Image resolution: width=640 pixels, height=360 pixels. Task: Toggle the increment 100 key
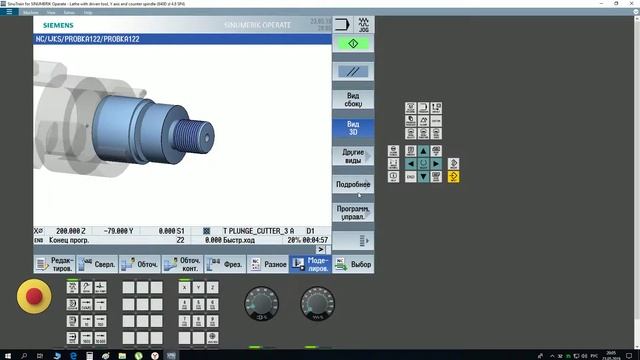click(x=100, y=321)
